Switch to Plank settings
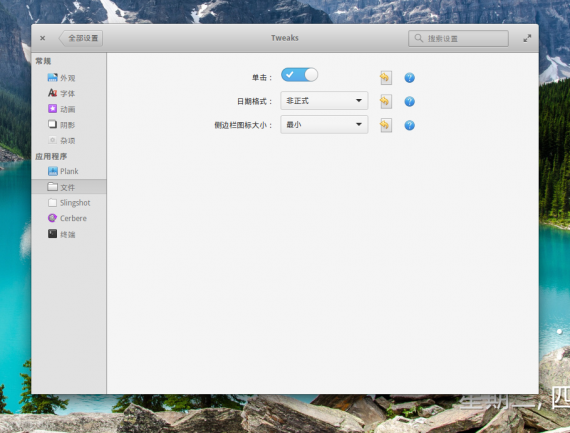 (x=69, y=171)
